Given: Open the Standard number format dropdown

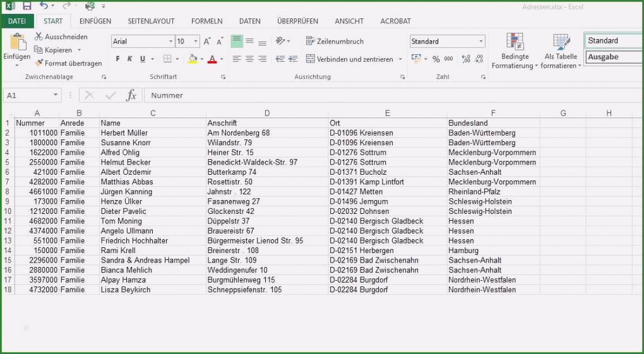Looking at the screenshot, I should click(481, 42).
